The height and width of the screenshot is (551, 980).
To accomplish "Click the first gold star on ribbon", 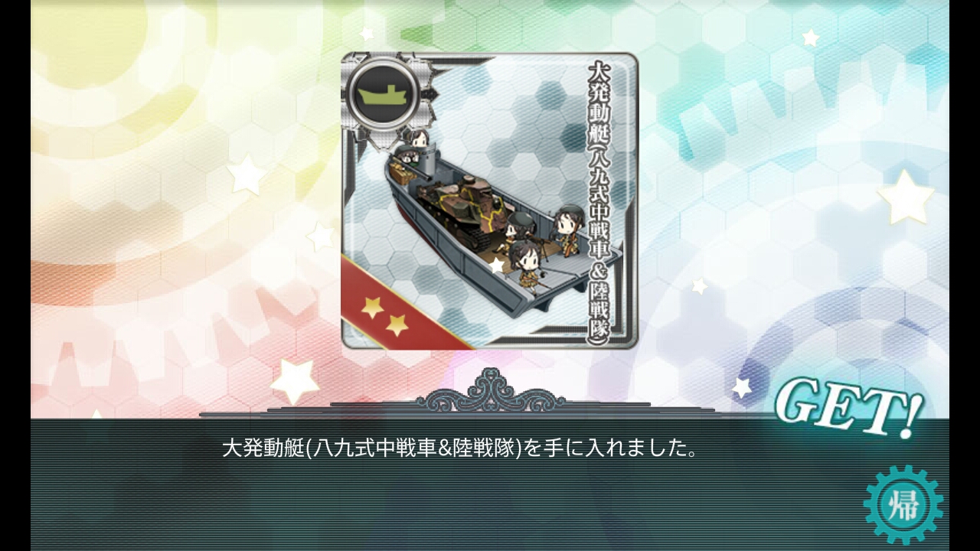I will 372,308.
